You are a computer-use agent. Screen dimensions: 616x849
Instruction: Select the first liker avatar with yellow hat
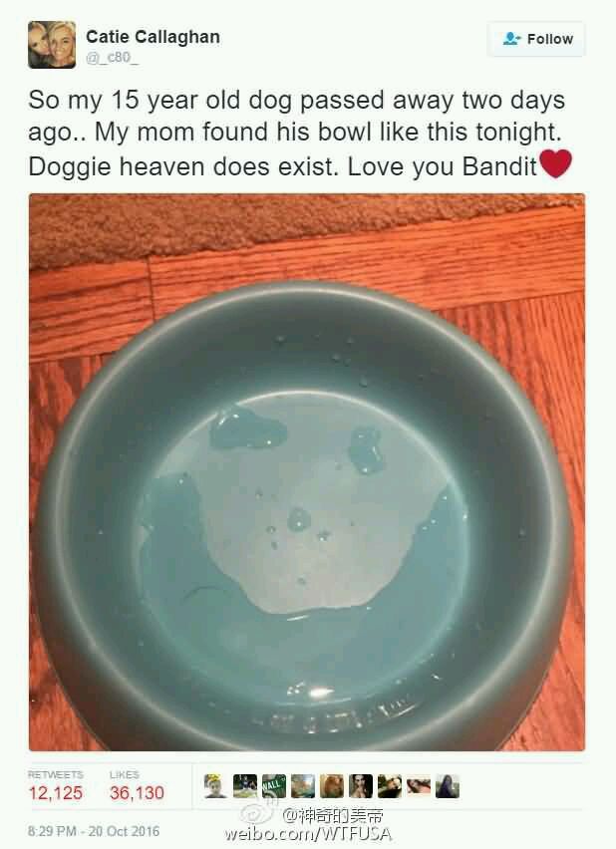coord(215,786)
